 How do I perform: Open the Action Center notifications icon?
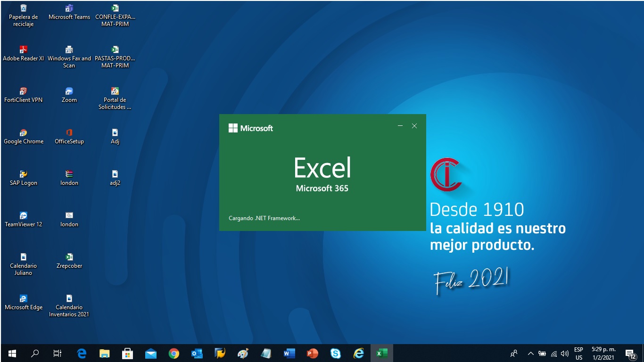coord(630,354)
